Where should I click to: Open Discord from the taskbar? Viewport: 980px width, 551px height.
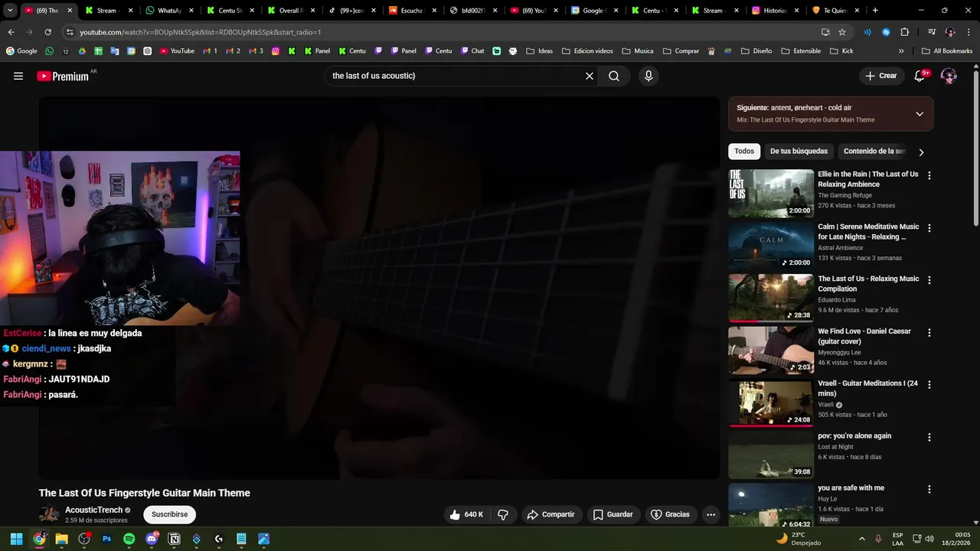(152, 539)
